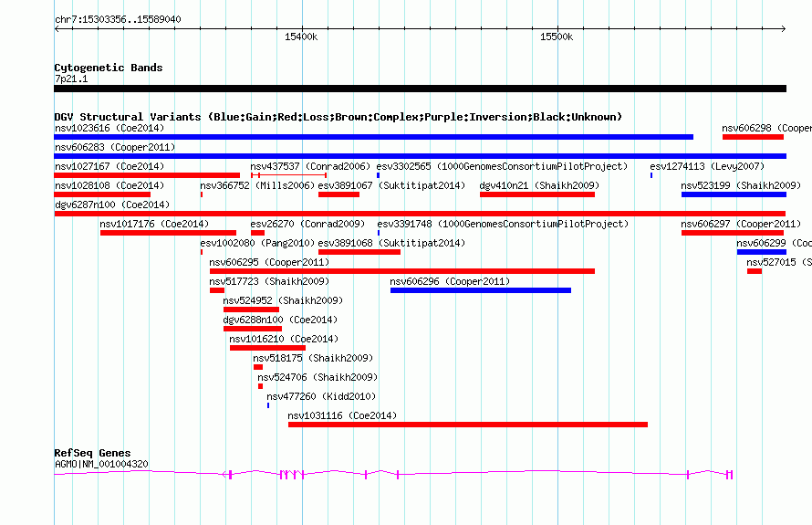Click the nsv606297 (Cooper2011) red bar
Image resolution: width=812 pixels, height=525 pixels.
(x=733, y=233)
